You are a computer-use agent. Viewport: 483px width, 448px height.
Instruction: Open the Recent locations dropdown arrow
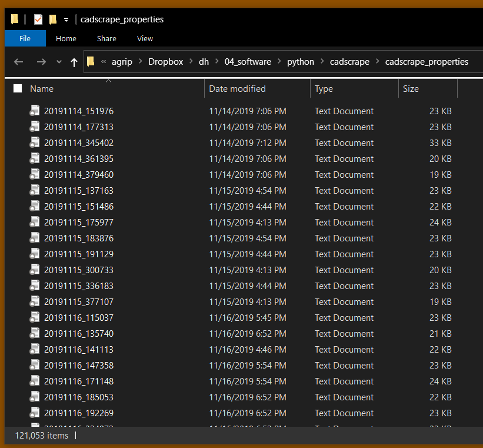tap(59, 62)
